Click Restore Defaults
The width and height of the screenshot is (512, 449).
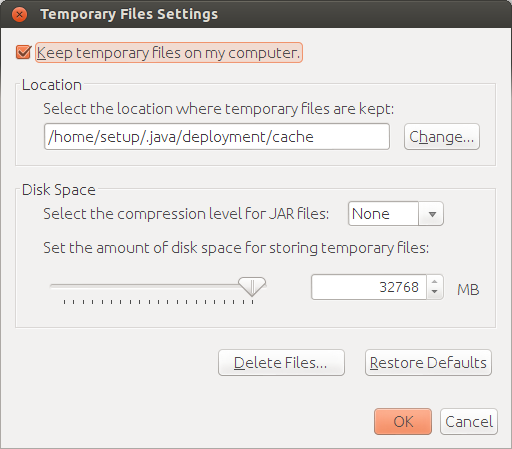428,363
